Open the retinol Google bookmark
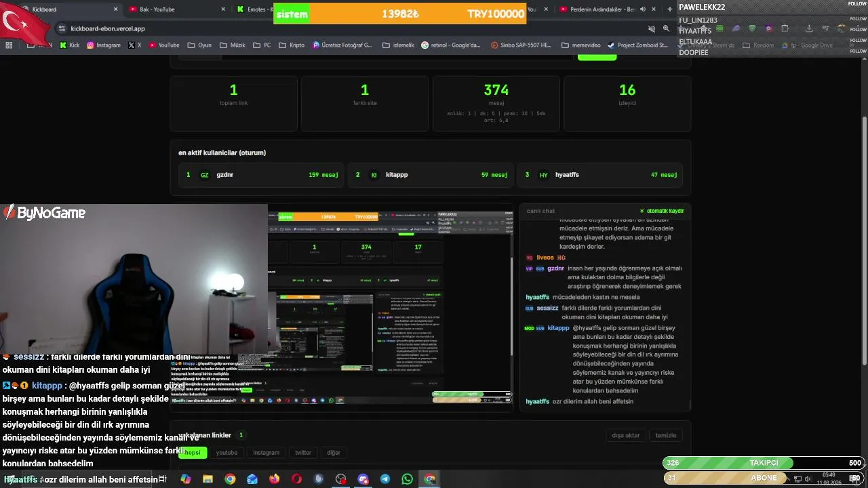Image resolution: width=868 pixels, height=488 pixels. click(451, 45)
